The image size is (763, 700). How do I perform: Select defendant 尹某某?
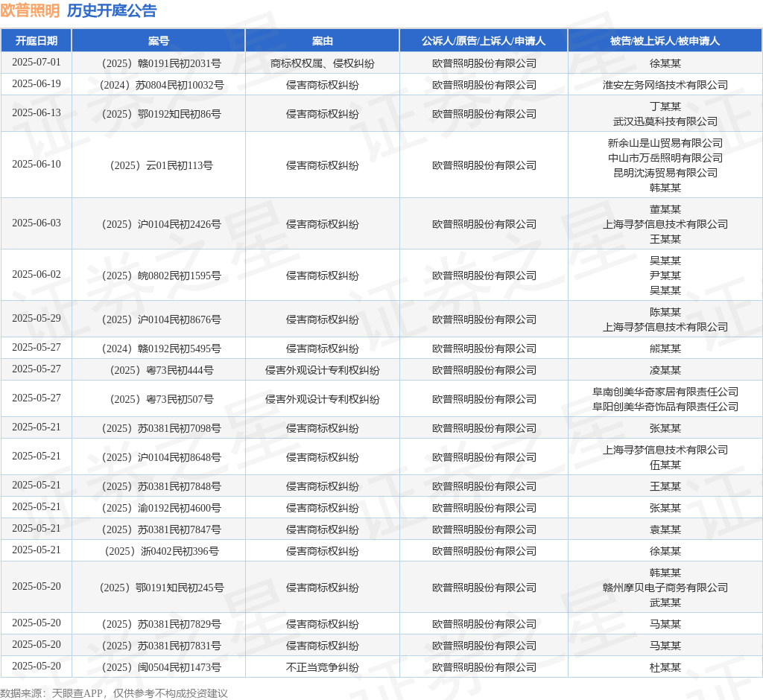coord(665,276)
